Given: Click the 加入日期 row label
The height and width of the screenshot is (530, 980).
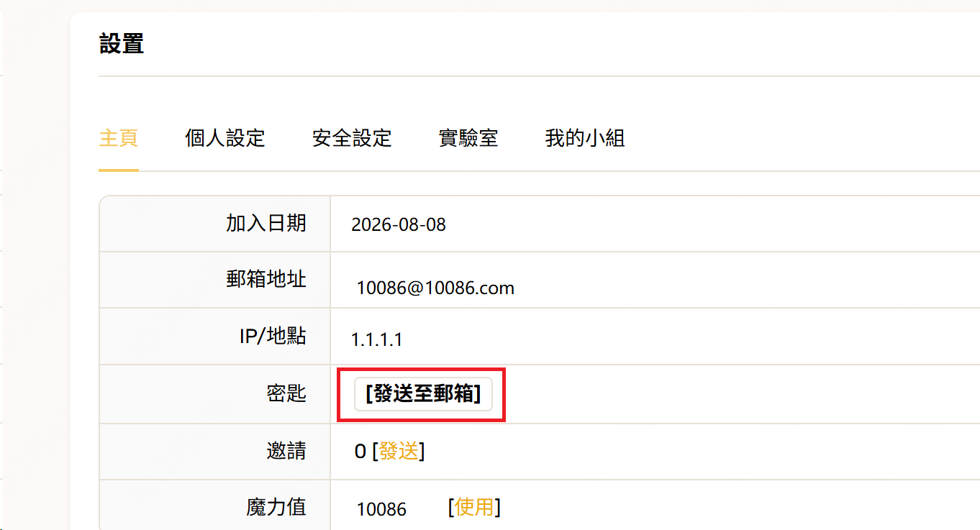Looking at the screenshot, I should click(266, 223).
